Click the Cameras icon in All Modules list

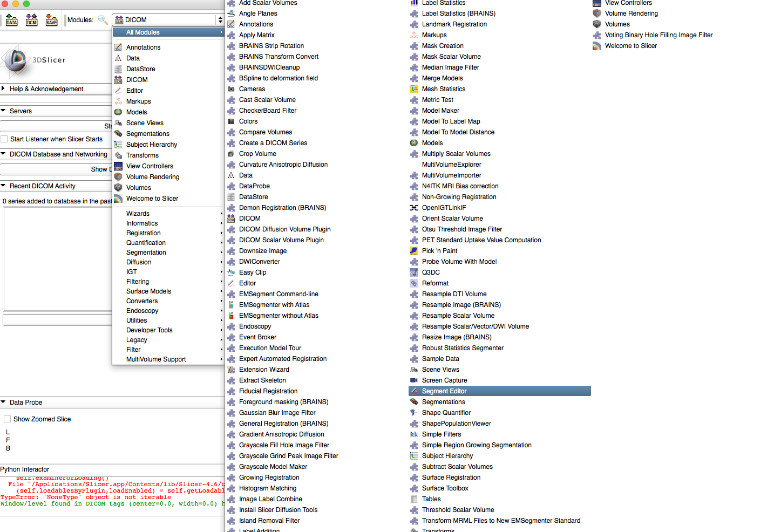click(x=231, y=89)
